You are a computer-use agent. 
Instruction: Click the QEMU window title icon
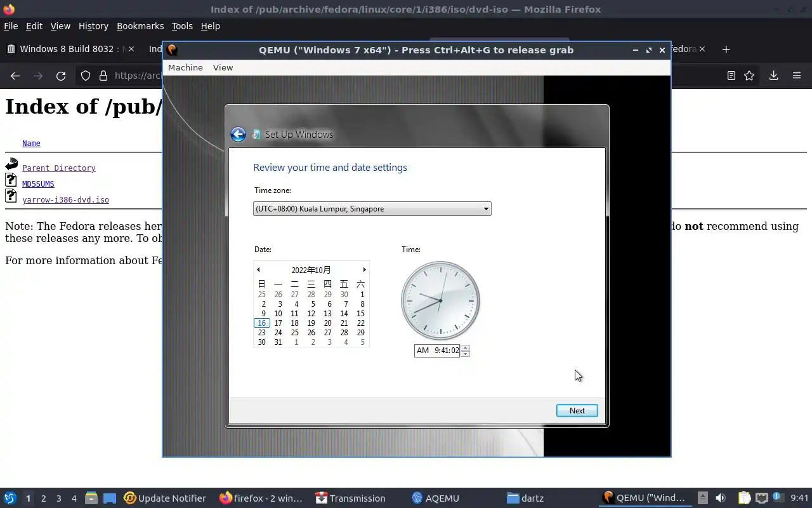(172, 50)
